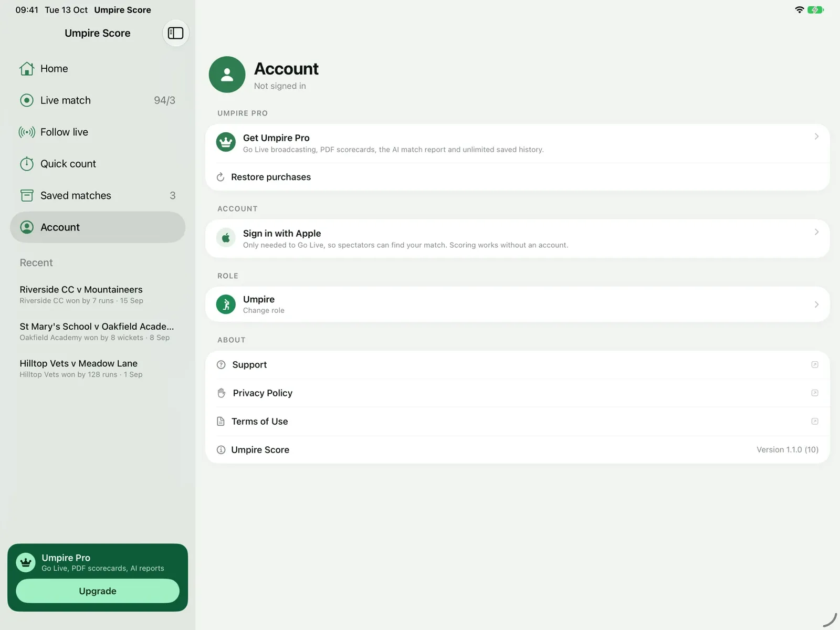The image size is (840, 630).
Task: Click the Quick count timer icon
Action: coord(27,164)
